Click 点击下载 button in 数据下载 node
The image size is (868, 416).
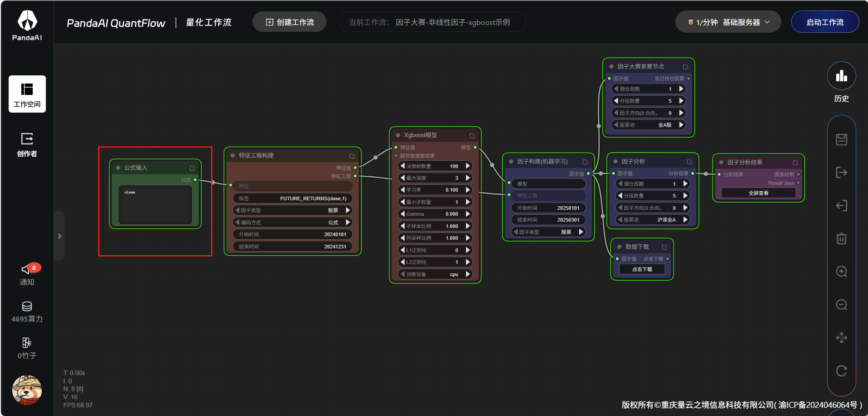point(642,269)
